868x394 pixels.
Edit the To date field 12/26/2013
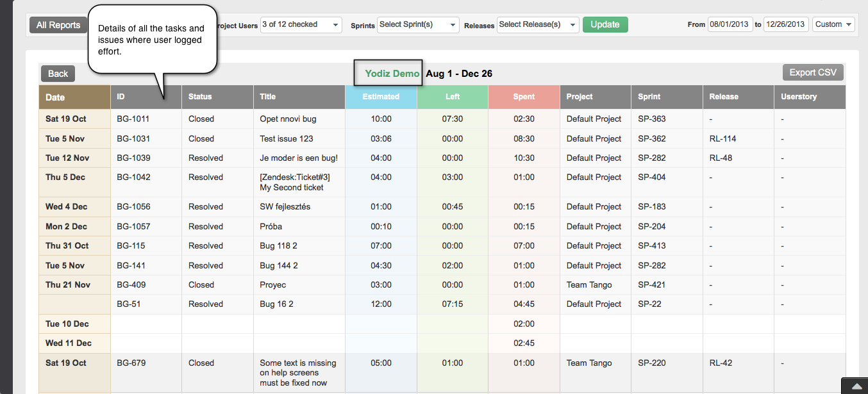[x=785, y=25]
